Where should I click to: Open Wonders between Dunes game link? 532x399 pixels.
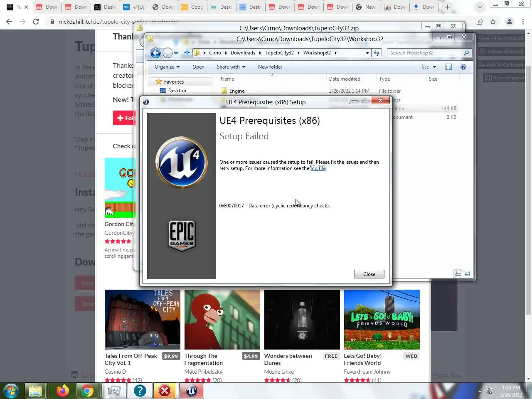click(x=288, y=359)
